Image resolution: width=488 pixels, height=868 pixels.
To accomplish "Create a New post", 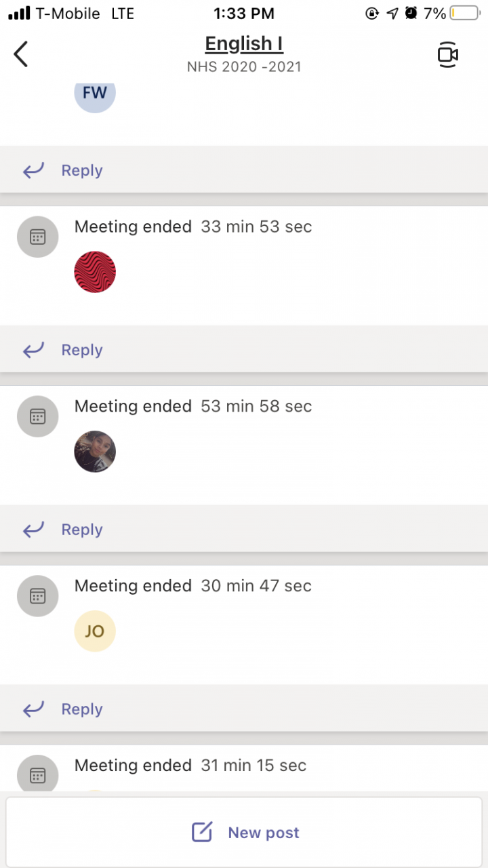I will [x=245, y=833].
